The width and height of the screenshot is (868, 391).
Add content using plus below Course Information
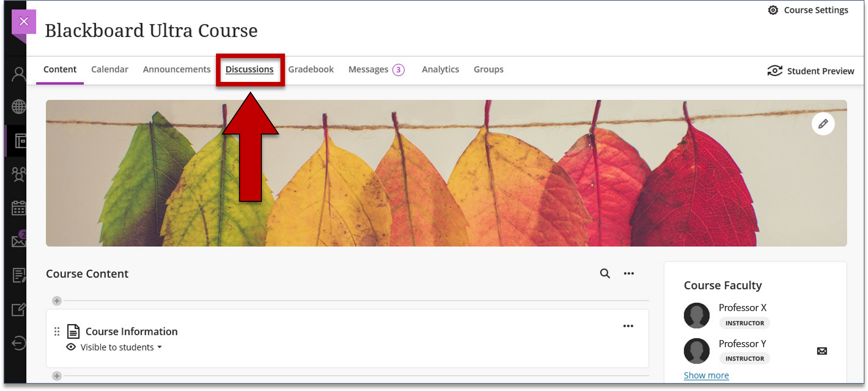(57, 376)
